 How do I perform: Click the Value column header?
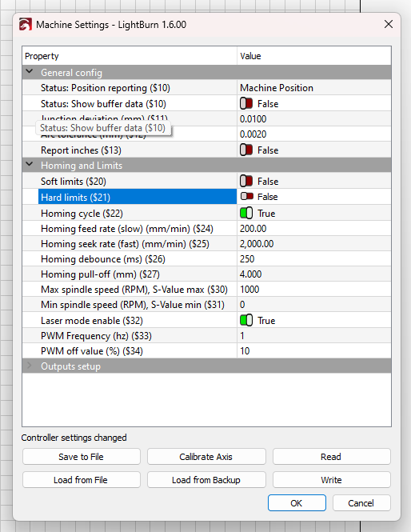(314, 56)
